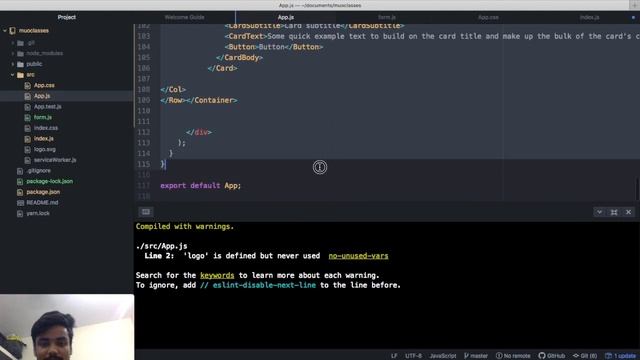Open the UTF-8 encoding selector
The height and width of the screenshot is (360, 640).
pos(413,356)
